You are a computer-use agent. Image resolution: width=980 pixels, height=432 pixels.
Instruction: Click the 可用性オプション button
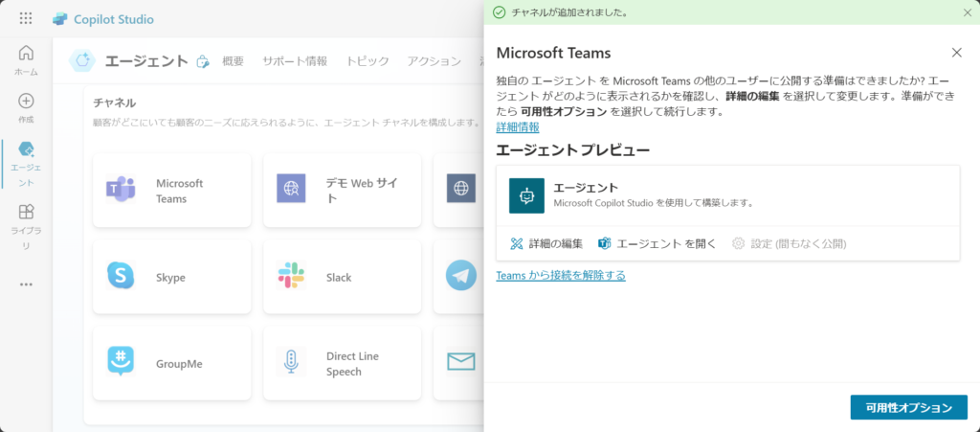coord(908,407)
